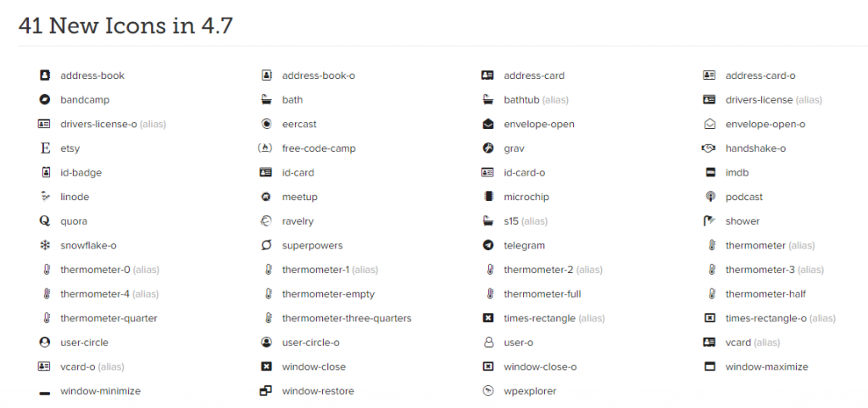The image size is (868, 408).
Task: Open the address-book link
Action: tap(92, 75)
